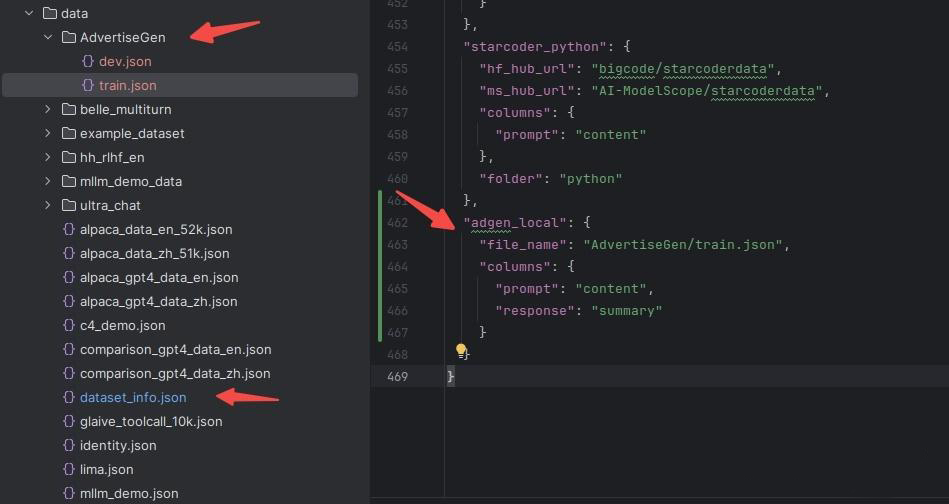The image size is (949, 504).
Task: Click the "ms_hub_url" key
Action: tap(527, 91)
